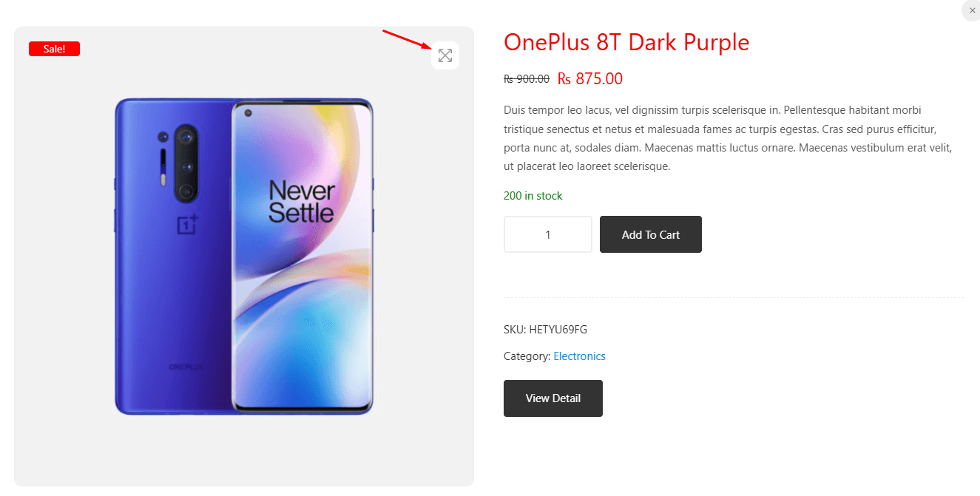The image size is (980, 496).
Task: Click the View Detail button
Action: [552, 398]
